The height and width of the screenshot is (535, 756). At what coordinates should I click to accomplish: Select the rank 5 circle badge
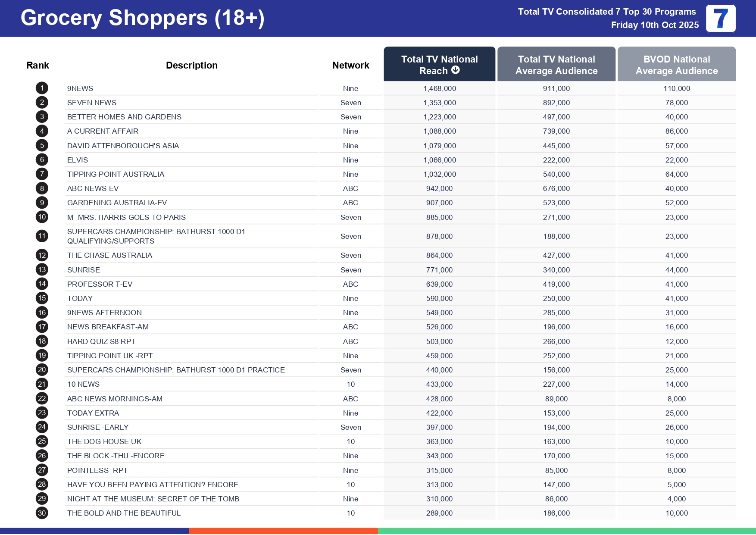tap(42, 146)
